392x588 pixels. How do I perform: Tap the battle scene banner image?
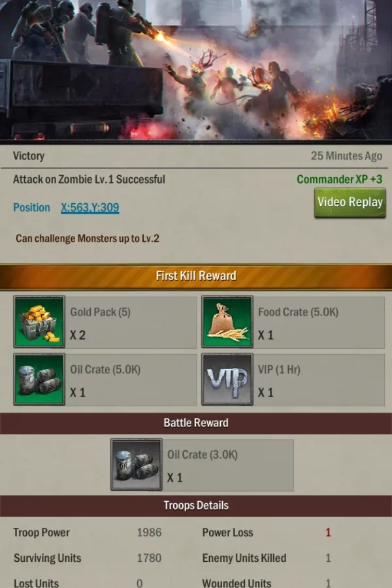pyautogui.click(x=196, y=70)
